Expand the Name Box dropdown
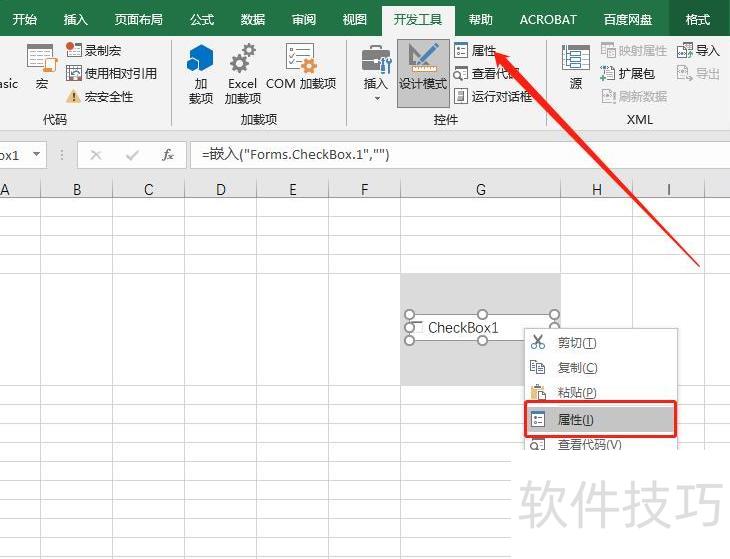Screen dimensions: 730x559 click(x=37, y=154)
